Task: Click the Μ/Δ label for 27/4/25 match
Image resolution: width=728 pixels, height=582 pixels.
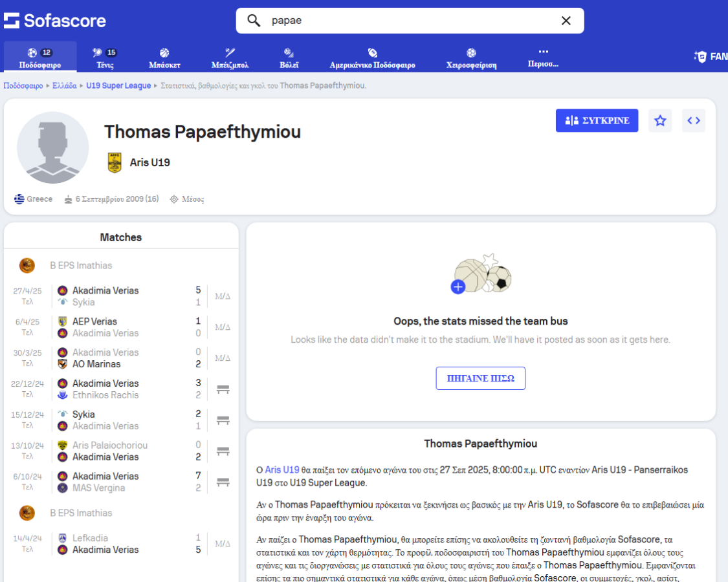Action: (x=223, y=296)
